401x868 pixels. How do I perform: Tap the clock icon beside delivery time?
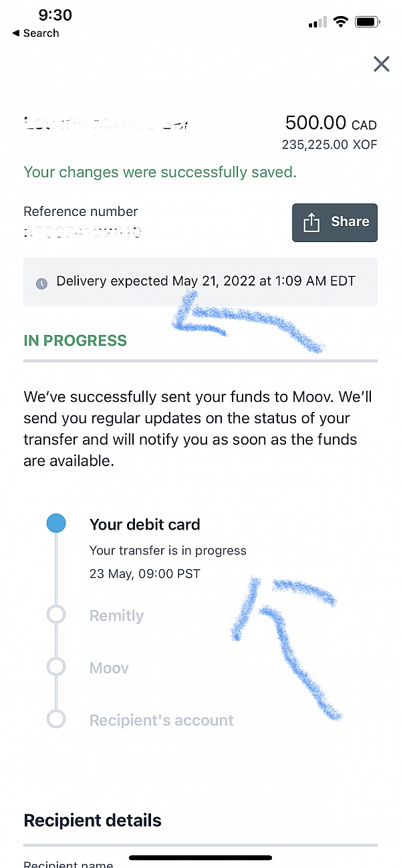pyautogui.click(x=41, y=283)
